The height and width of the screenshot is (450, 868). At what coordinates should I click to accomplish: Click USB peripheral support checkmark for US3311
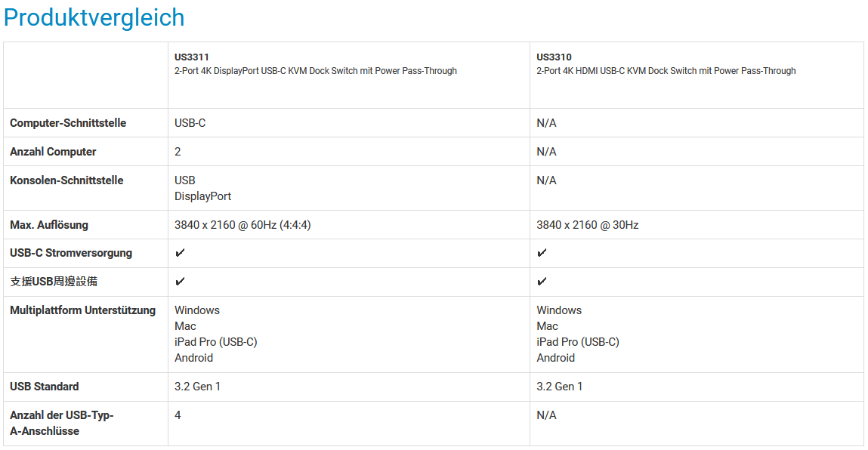click(x=180, y=282)
